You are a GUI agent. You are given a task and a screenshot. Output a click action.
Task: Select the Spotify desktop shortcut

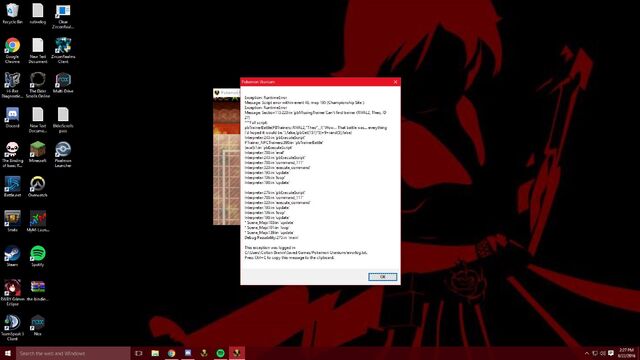[38, 256]
